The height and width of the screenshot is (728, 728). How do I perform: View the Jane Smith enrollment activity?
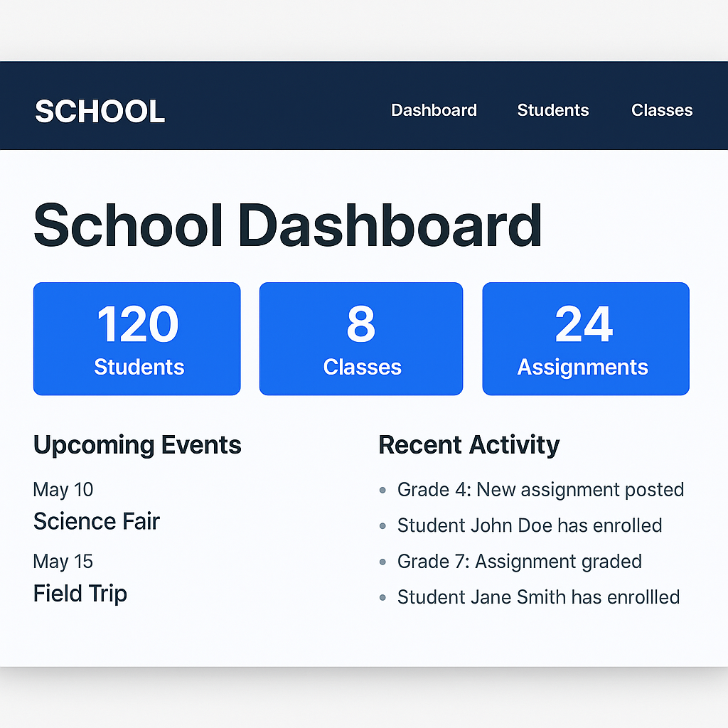[x=538, y=596]
